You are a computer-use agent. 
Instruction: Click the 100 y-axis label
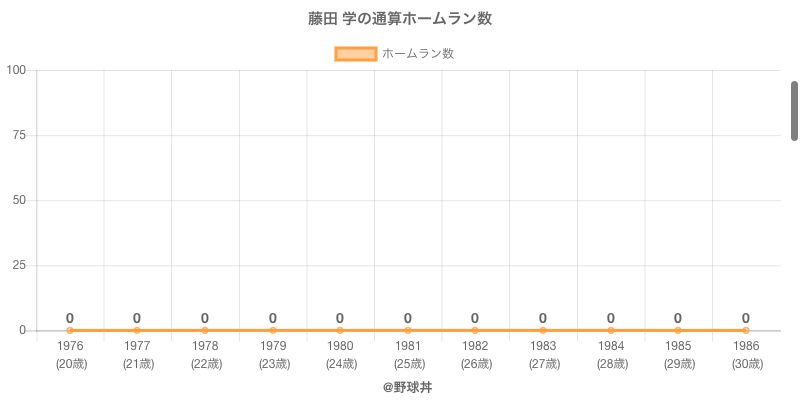(x=16, y=70)
